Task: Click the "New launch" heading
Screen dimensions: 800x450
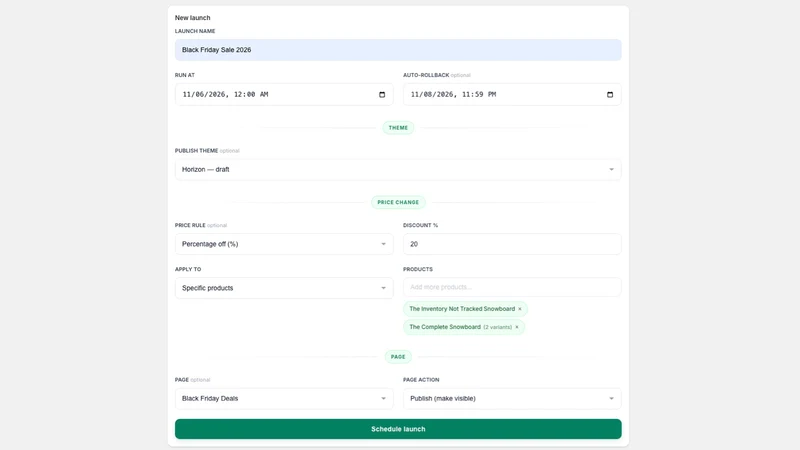Action: pyautogui.click(x=192, y=17)
